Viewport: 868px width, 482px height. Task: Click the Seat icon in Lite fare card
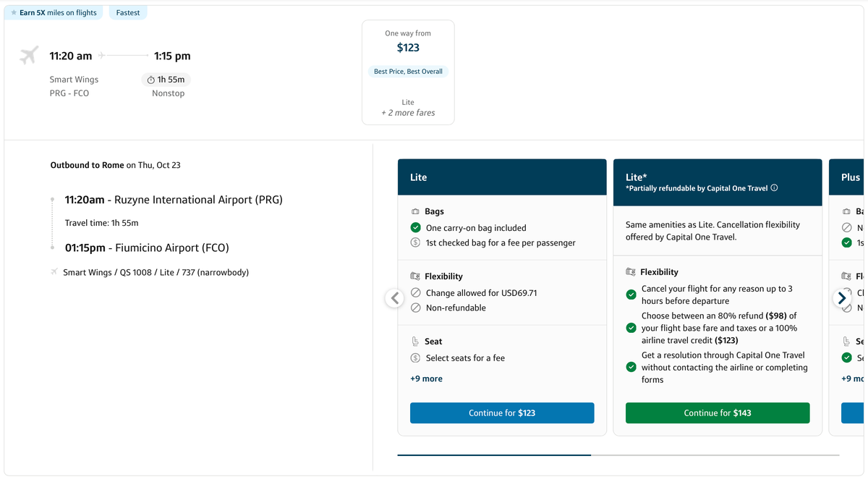pos(415,342)
